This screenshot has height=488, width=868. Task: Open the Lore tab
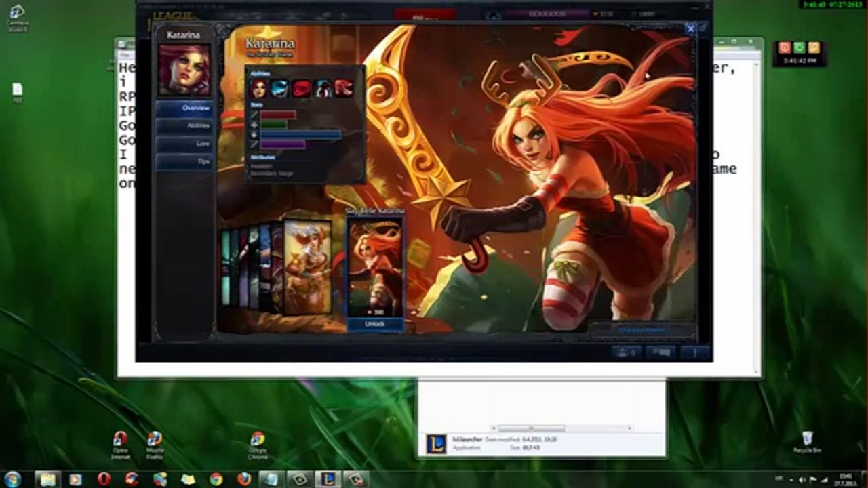(x=184, y=144)
